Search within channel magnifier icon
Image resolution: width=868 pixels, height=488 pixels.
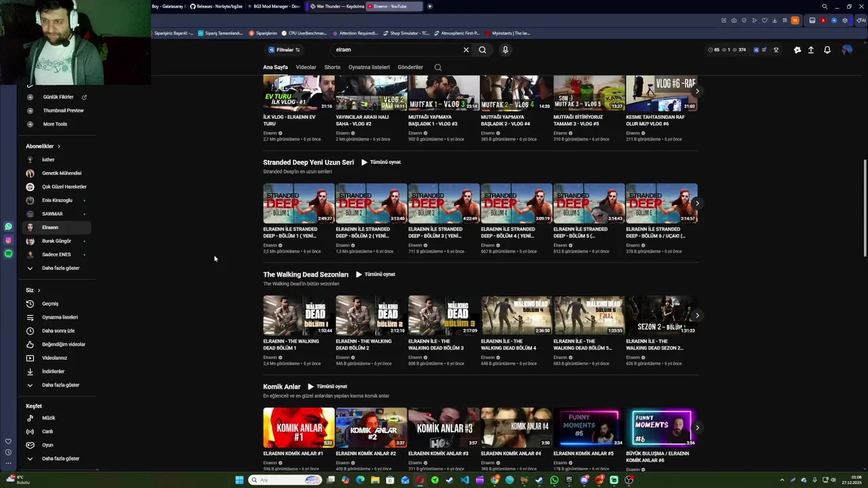(x=437, y=67)
